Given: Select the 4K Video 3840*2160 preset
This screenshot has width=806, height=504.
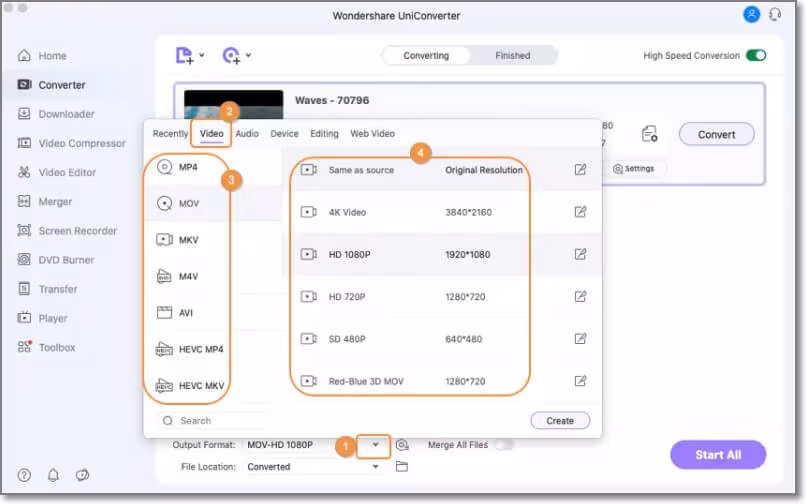Looking at the screenshot, I should click(x=442, y=212).
